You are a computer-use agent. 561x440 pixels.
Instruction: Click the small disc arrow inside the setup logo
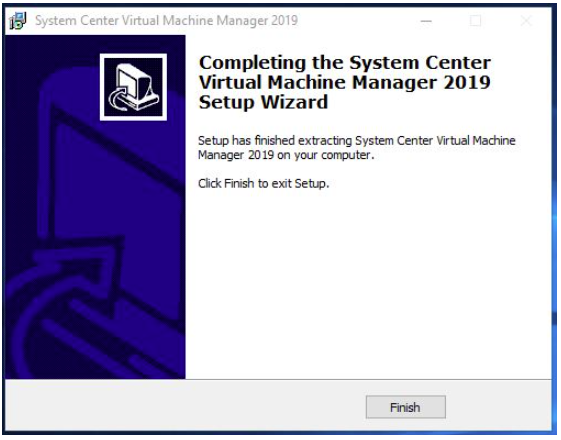pos(118,98)
